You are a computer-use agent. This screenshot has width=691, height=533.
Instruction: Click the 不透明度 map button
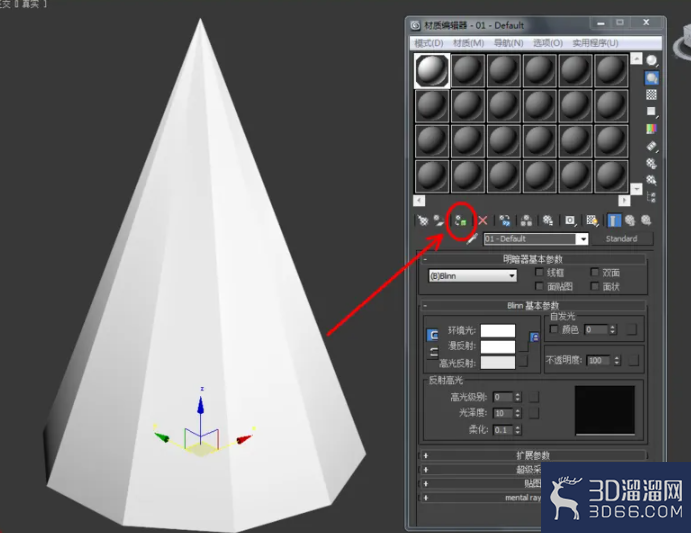tap(633, 361)
